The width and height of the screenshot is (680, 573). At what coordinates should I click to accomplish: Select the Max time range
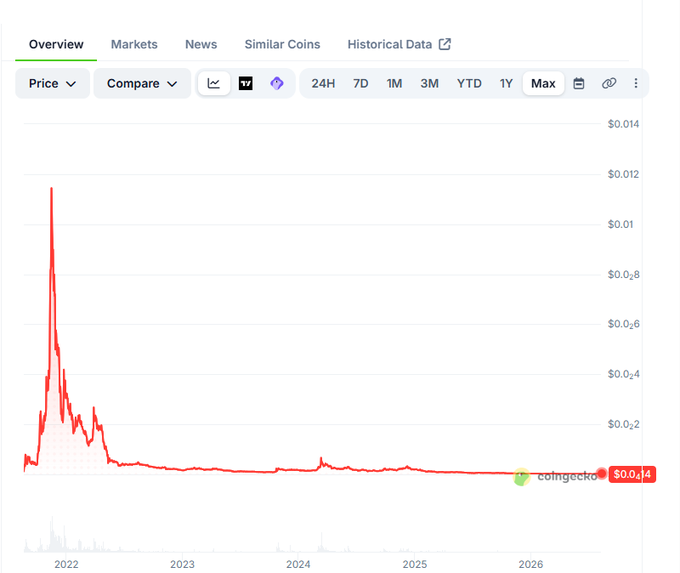pyautogui.click(x=543, y=83)
